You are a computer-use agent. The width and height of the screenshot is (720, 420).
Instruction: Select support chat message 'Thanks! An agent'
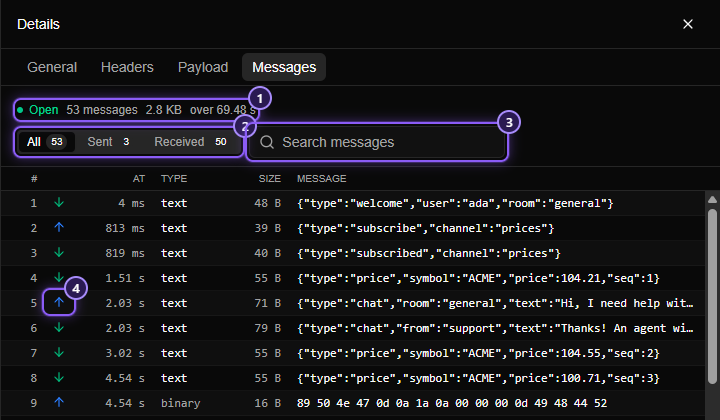point(353,328)
